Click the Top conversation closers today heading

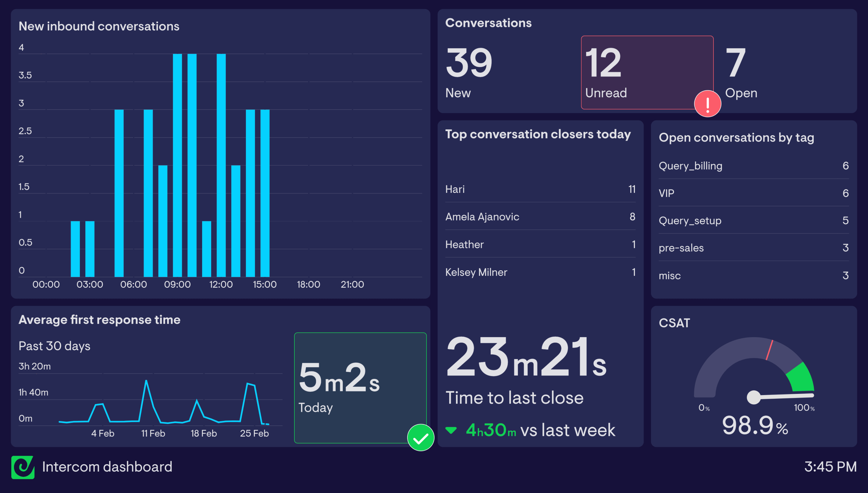[538, 135]
